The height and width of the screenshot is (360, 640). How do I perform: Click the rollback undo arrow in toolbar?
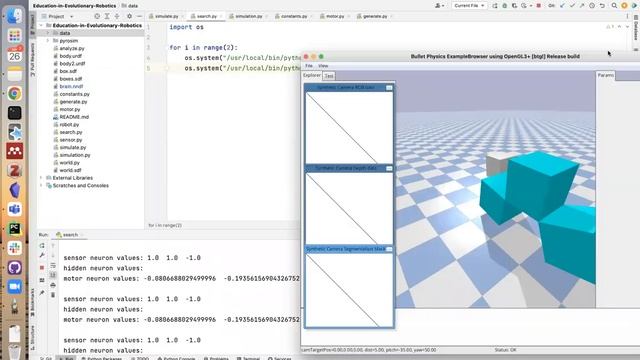602,6
